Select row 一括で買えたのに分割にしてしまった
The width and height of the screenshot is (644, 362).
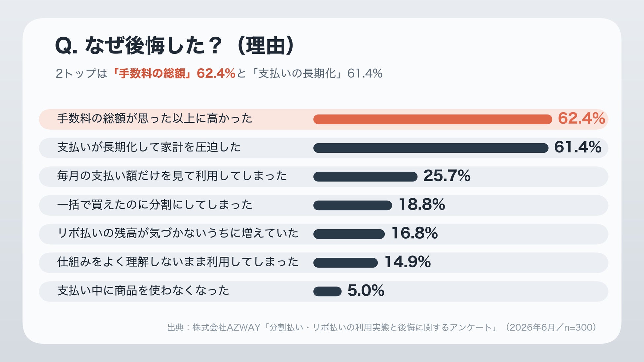pos(323,205)
